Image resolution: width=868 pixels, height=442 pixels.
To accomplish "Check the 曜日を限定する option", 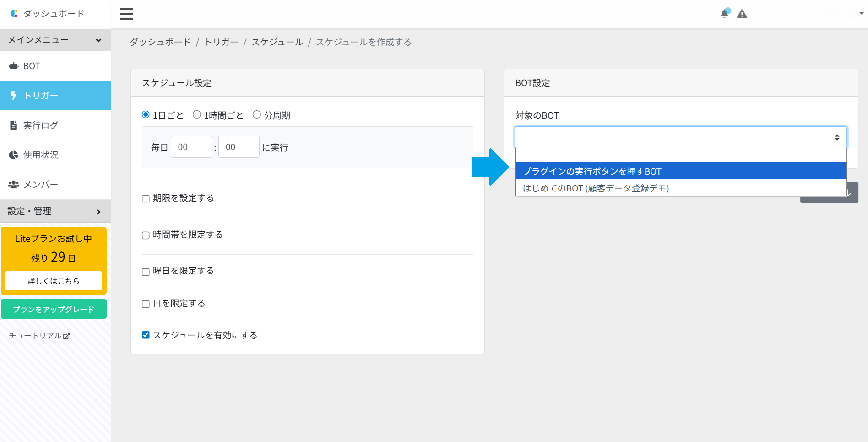I will [x=146, y=272].
